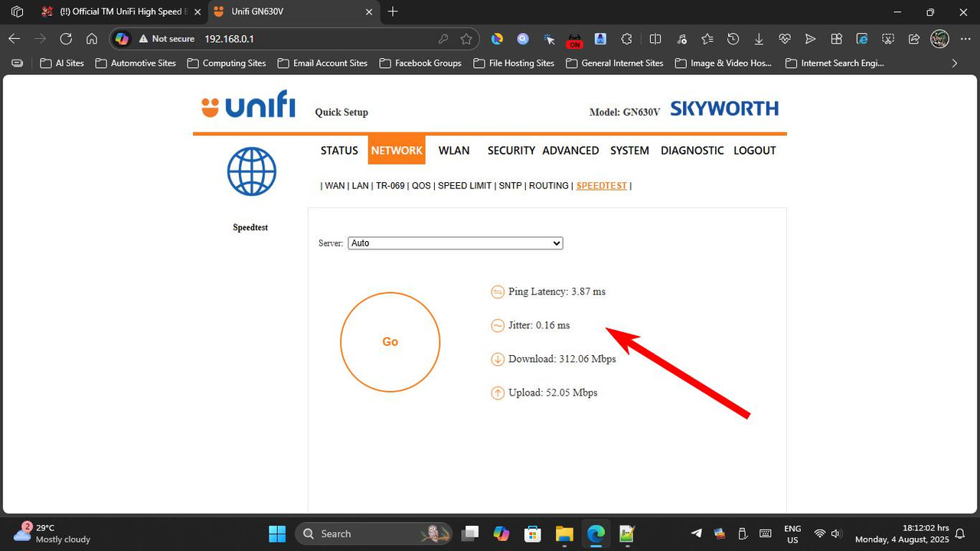Open the Internet Explorer mode icon

point(862,38)
